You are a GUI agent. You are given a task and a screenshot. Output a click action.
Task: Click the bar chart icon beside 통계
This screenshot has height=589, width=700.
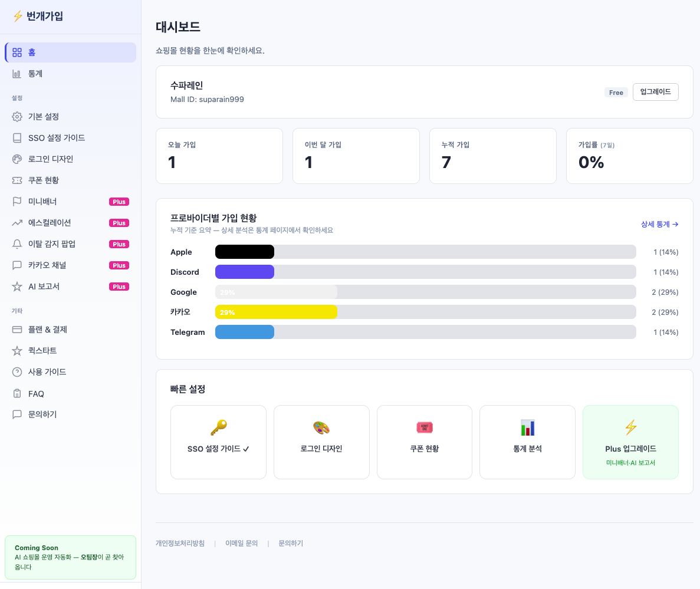(17, 74)
